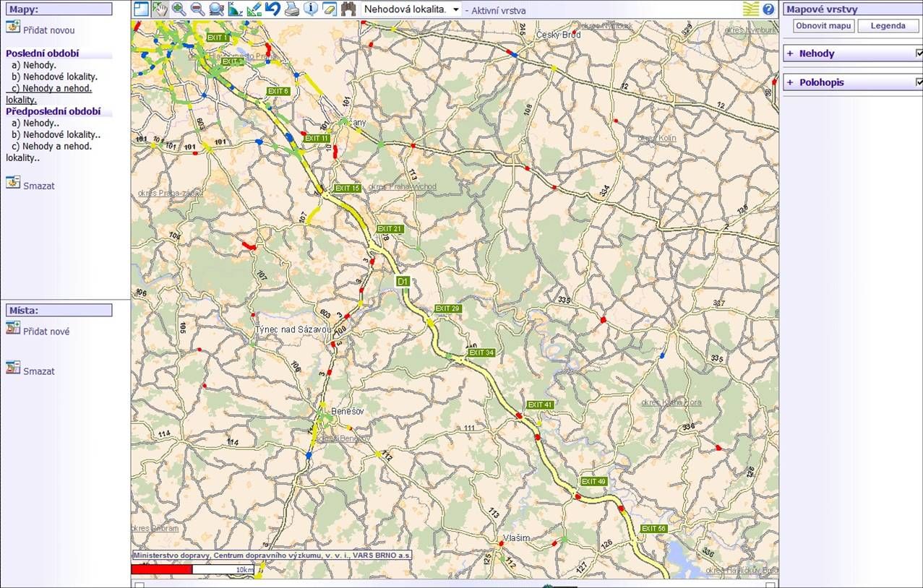The height and width of the screenshot is (588, 923).
Task: Click Smazat link in Mapy panel
Action: click(x=39, y=186)
